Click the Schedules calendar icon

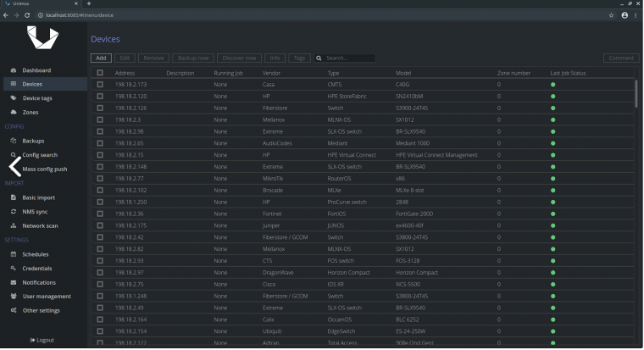[x=14, y=254]
